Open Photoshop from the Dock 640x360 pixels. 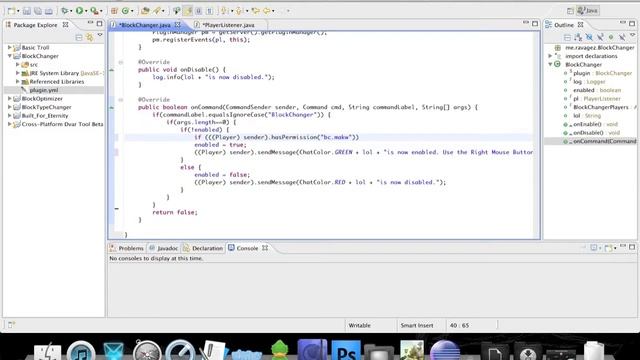point(346,350)
